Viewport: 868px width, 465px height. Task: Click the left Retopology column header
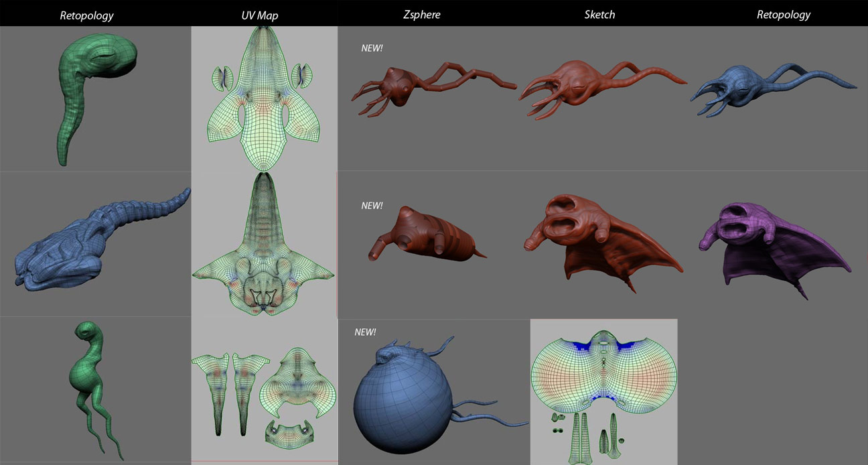(86, 15)
